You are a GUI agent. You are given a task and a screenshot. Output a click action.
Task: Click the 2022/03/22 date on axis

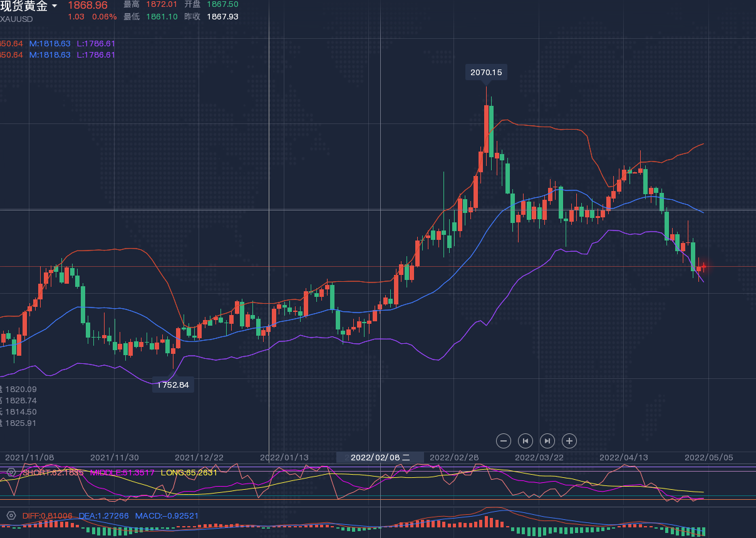[539, 457]
